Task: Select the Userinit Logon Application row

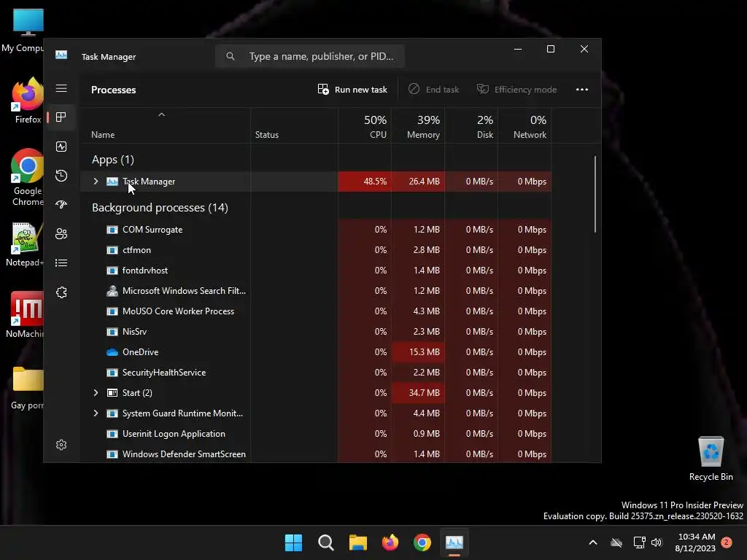Action: [315, 434]
